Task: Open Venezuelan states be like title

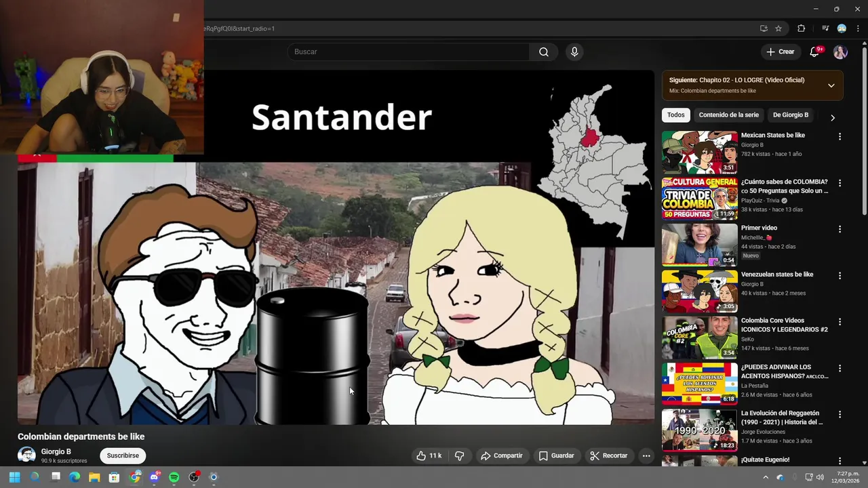Action: [777, 274]
